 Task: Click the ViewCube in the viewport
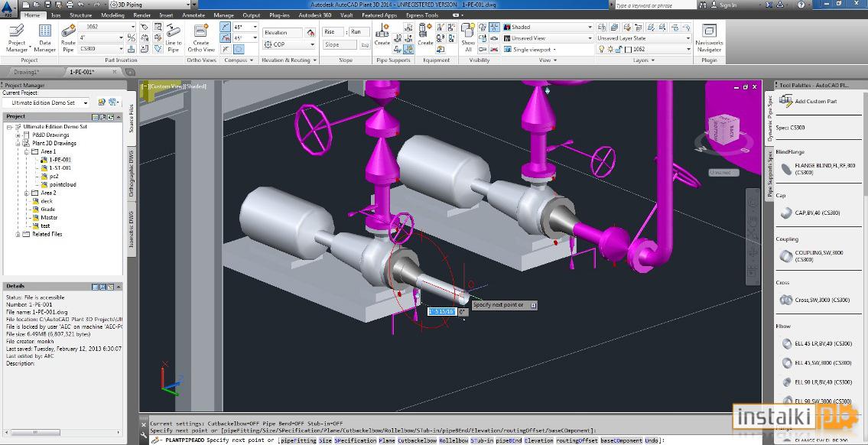tap(723, 128)
